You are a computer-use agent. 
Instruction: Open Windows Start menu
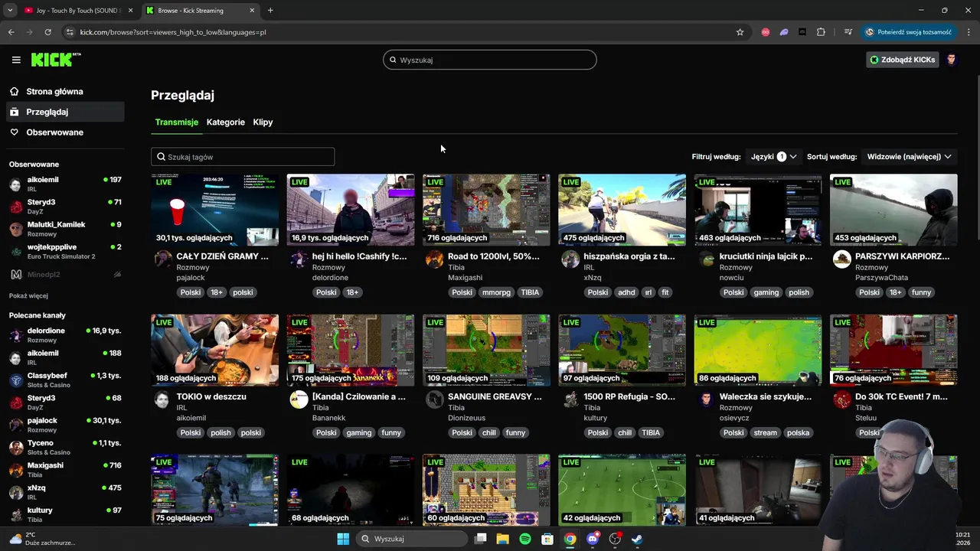(343, 539)
